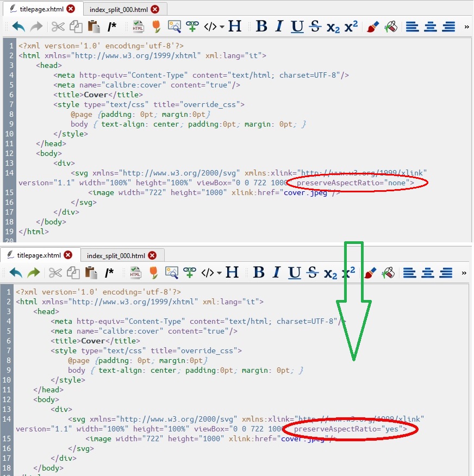Expand top toolbar overflow chevron »
Image resolution: width=474 pixels, height=476 pixels.
click(467, 27)
